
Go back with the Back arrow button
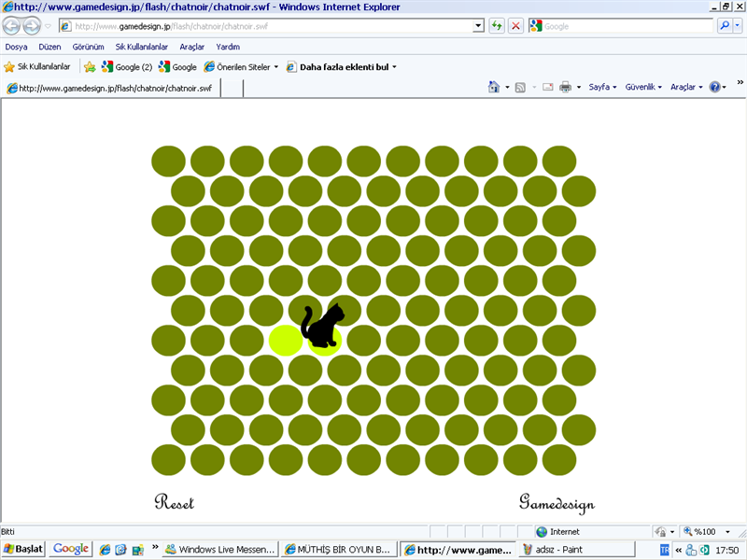pyautogui.click(x=12, y=26)
